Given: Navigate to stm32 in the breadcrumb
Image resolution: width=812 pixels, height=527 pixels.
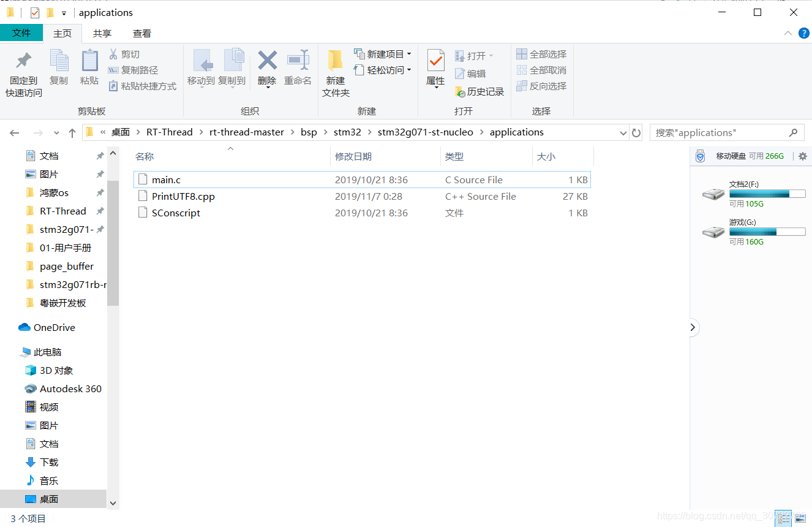Looking at the screenshot, I should coord(347,132).
